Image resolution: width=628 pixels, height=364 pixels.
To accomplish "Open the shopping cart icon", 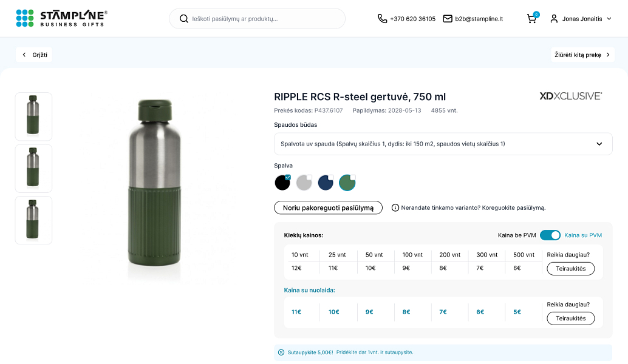I will [x=532, y=18].
